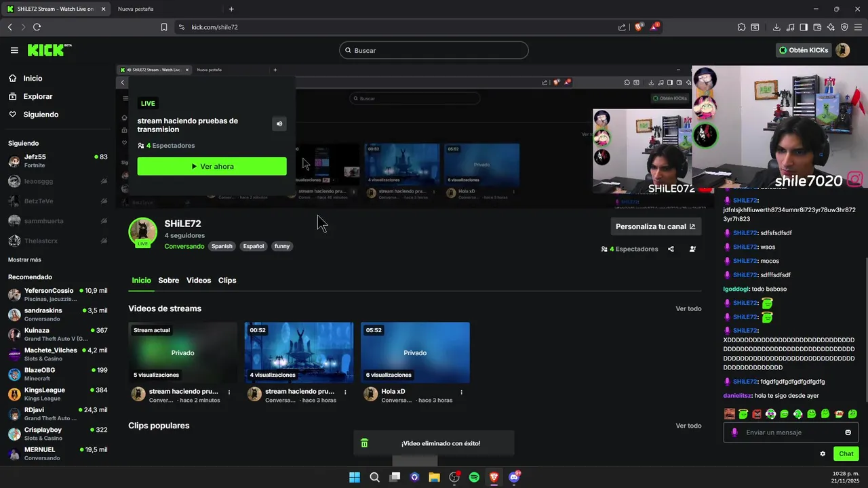Open chat settings gear icon
The image size is (868, 488).
pyautogui.click(x=823, y=454)
